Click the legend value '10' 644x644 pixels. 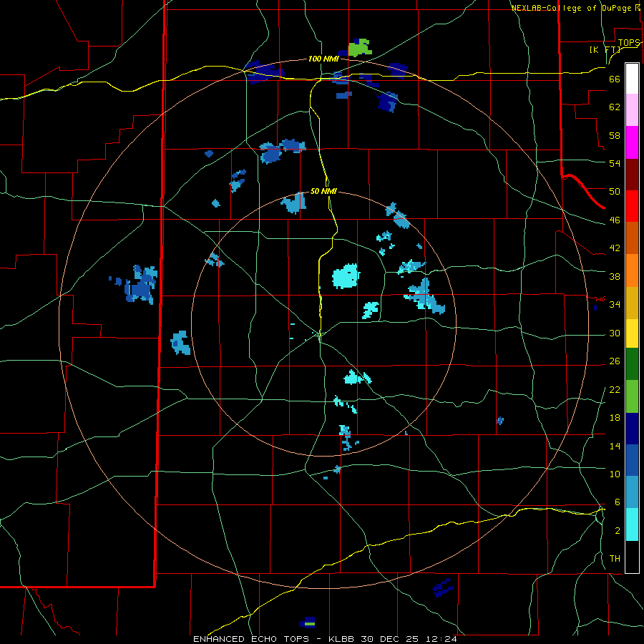pyautogui.click(x=615, y=474)
